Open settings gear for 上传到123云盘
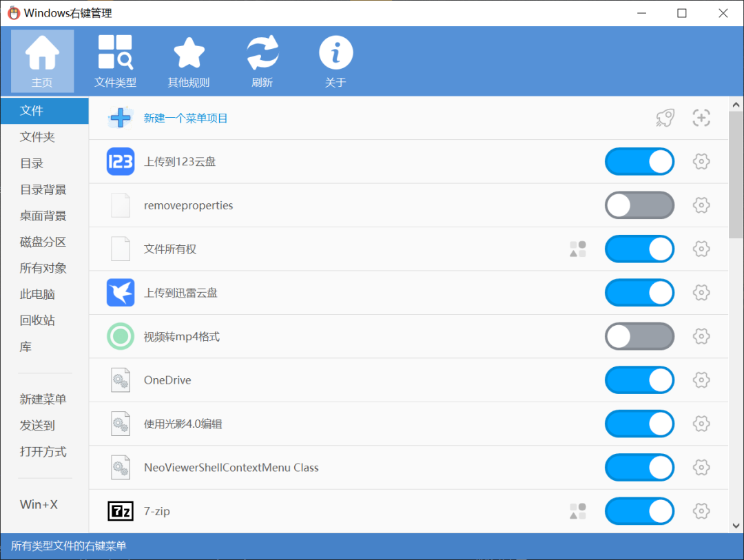 [701, 161]
